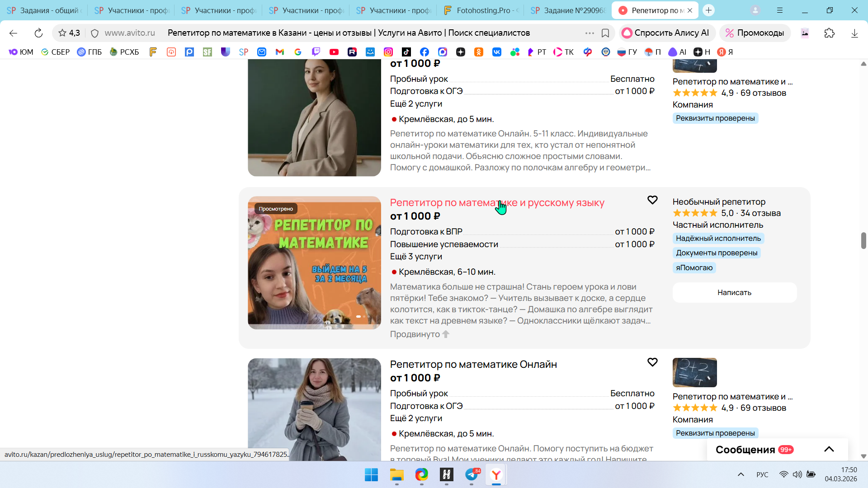Favorite the 'Репетитор по математике Онлайн' listing
The image size is (868, 488).
(x=652, y=362)
